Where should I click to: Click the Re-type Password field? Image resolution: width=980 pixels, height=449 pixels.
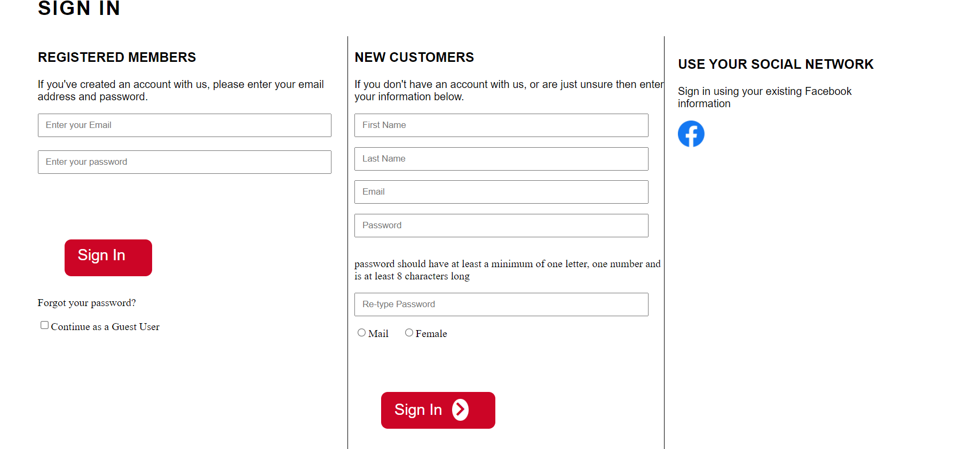[x=501, y=304]
